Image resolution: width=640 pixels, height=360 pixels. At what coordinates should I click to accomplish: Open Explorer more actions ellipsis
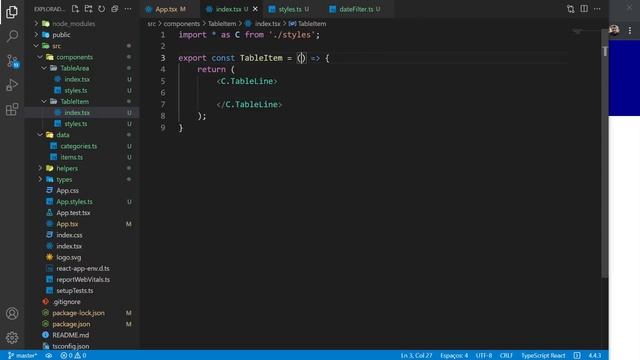tap(128, 9)
